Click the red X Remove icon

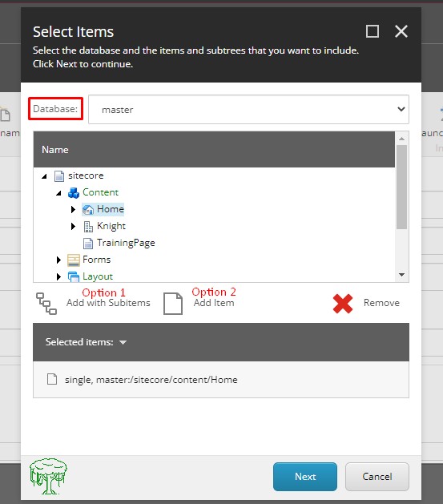[x=343, y=304]
